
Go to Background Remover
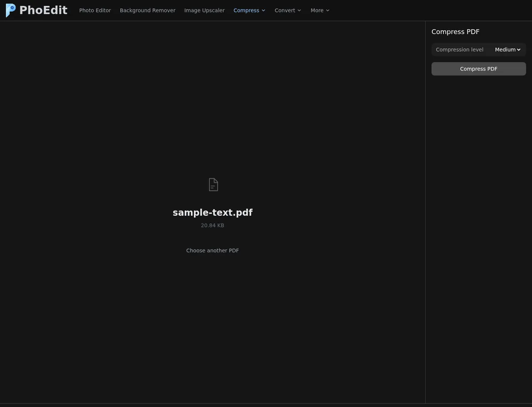tap(148, 10)
